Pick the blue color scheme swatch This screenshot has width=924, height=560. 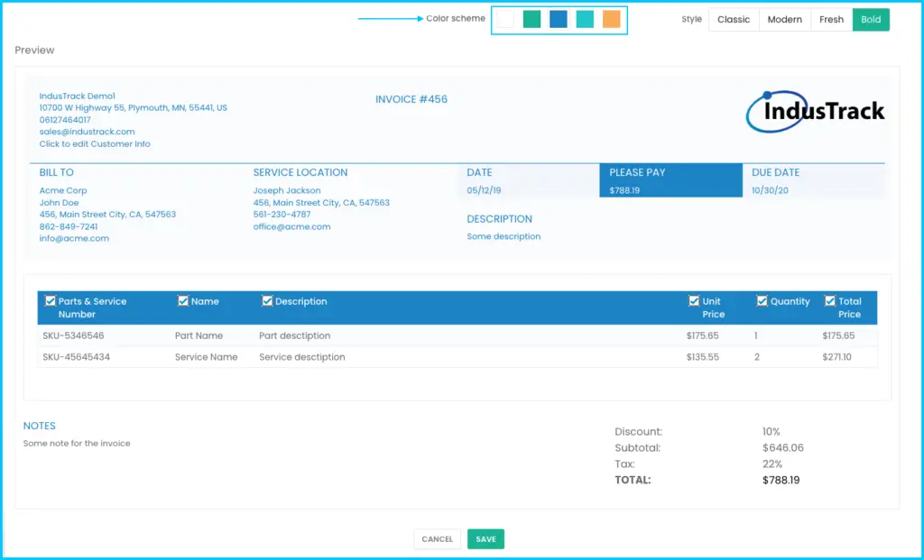point(558,19)
